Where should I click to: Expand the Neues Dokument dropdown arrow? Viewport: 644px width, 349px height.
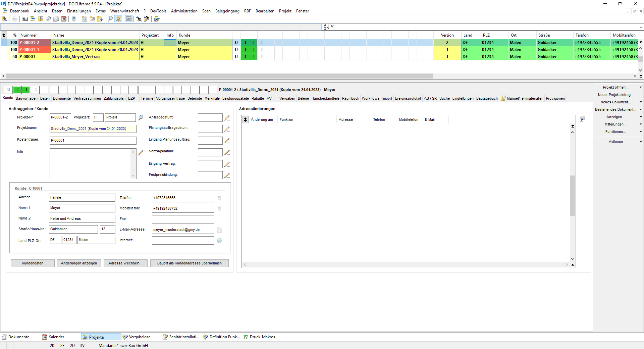pos(641,102)
